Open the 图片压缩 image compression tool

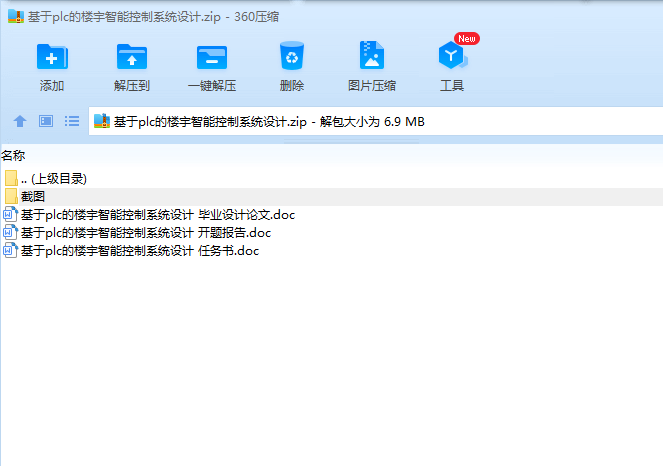(x=372, y=55)
